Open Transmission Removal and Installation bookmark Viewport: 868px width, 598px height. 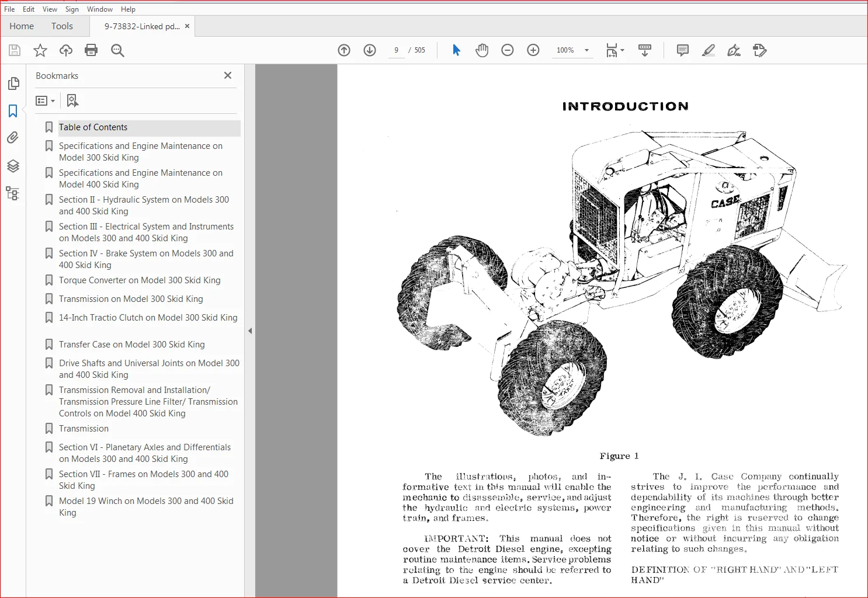(x=148, y=402)
